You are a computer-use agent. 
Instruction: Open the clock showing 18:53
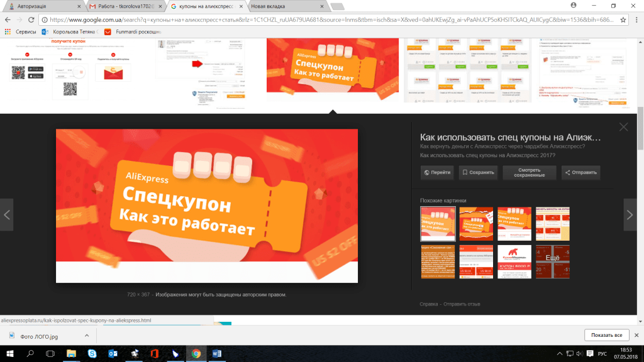click(626, 354)
